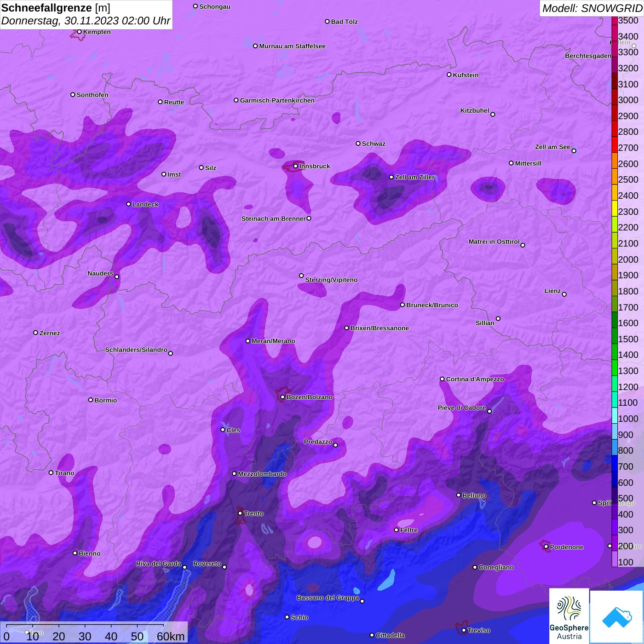Screen dimensions: 644x644
Task: Click the Sterzing/Vipiteno marker dot
Action: pyautogui.click(x=301, y=276)
